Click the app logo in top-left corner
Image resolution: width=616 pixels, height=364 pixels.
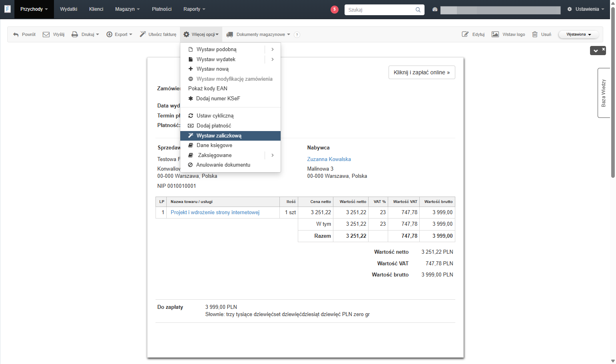tap(7, 9)
